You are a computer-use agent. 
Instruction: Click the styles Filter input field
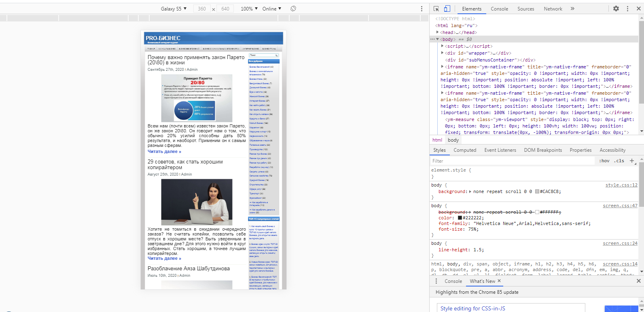pyautogui.click(x=512, y=161)
